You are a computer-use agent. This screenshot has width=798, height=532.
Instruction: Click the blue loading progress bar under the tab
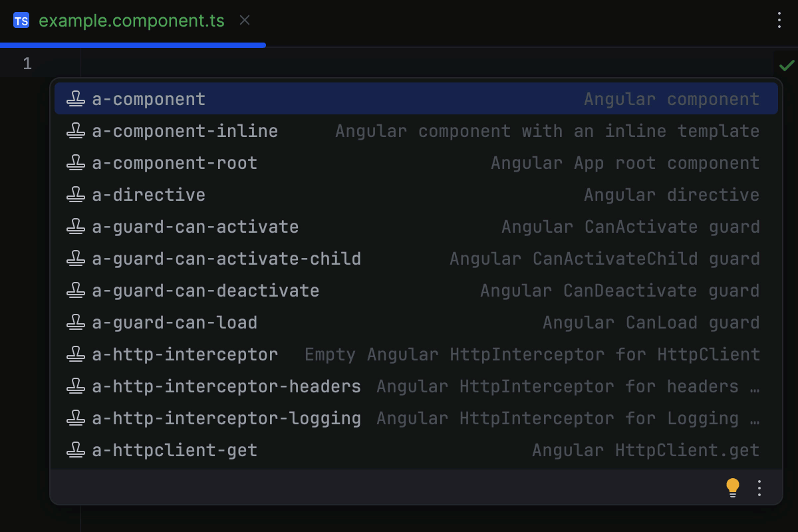pos(133,45)
